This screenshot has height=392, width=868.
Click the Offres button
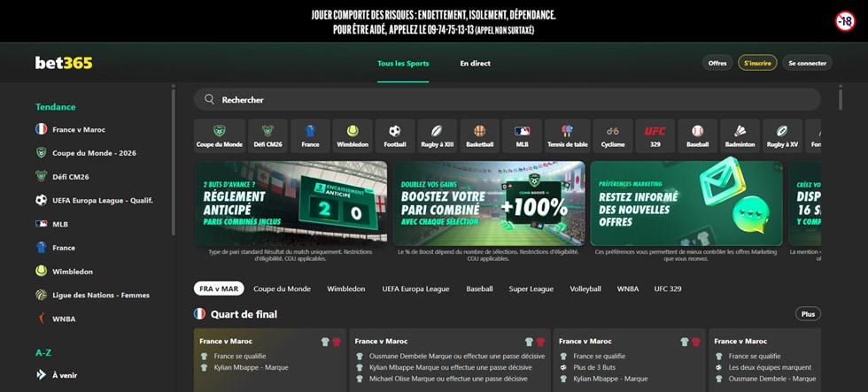click(x=717, y=63)
